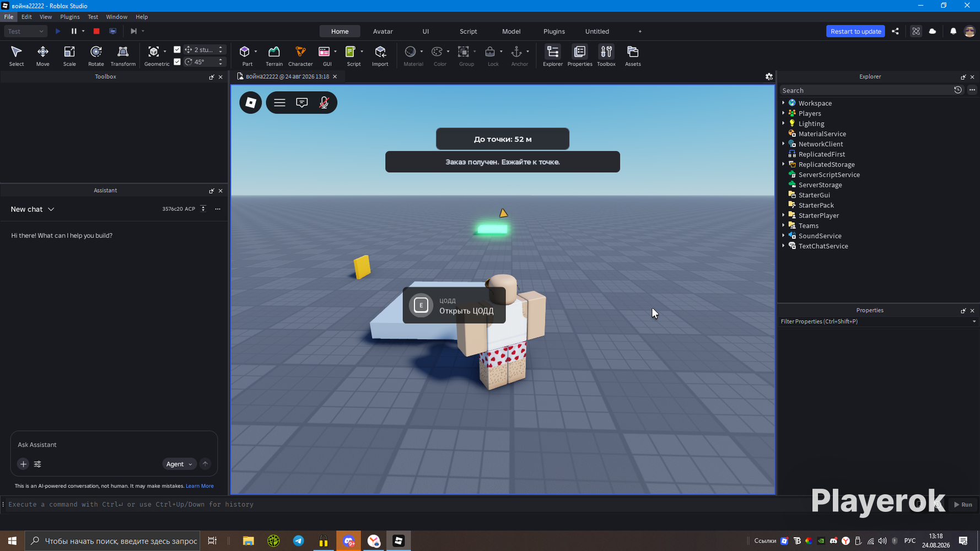Viewport: 980px width, 551px height.
Task: Focus the Explorer Search field
Action: point(865,90)
